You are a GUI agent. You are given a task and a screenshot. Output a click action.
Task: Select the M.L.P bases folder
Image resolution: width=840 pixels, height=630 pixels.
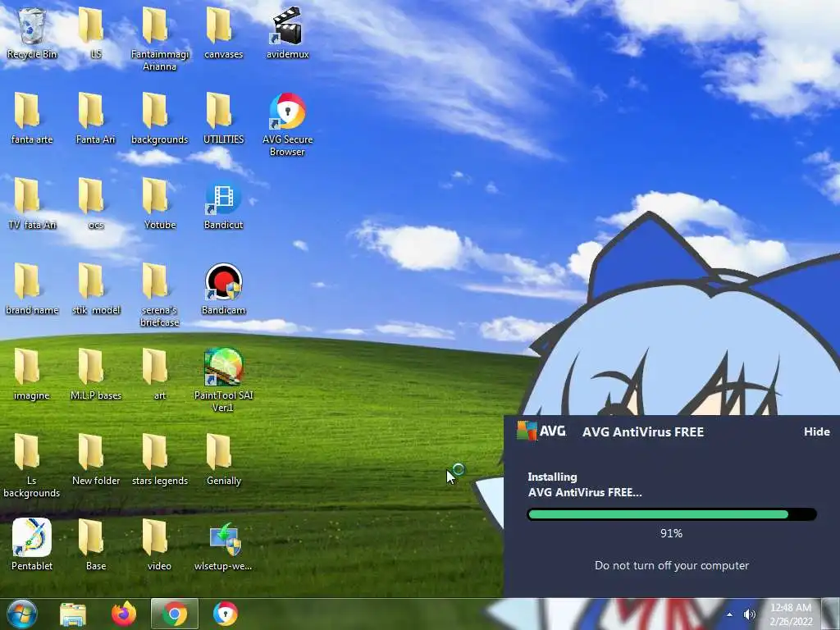pos(95,374)
